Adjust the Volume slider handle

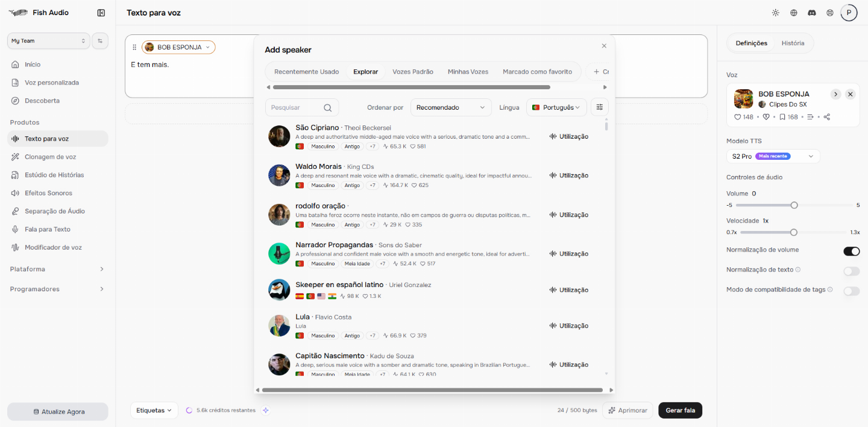tap(794, 205)
